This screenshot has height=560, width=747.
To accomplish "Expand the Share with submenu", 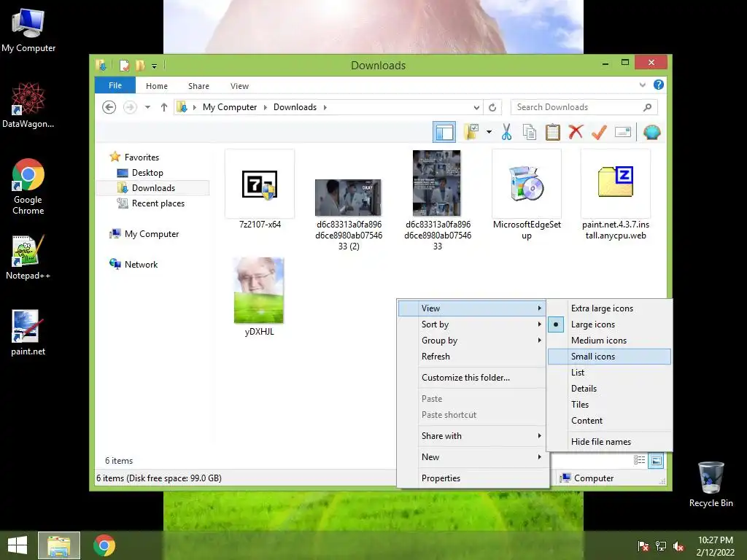I will tap(473, 436).
